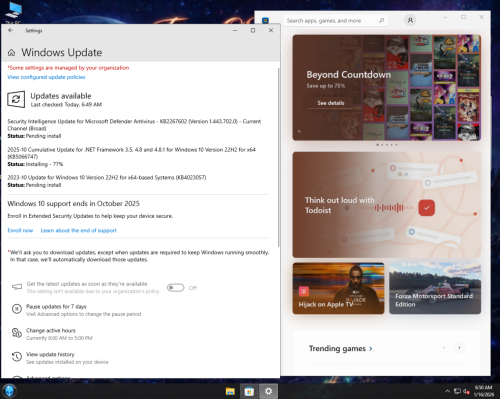Open Pause updates for 7 days

pos(56,306)
